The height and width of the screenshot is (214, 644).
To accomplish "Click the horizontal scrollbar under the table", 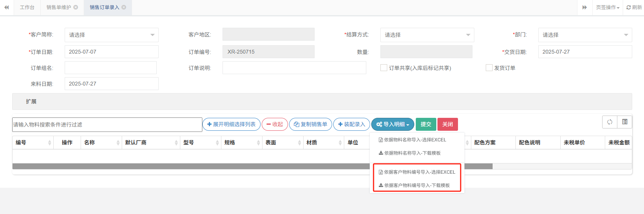I will pos(190,166).
